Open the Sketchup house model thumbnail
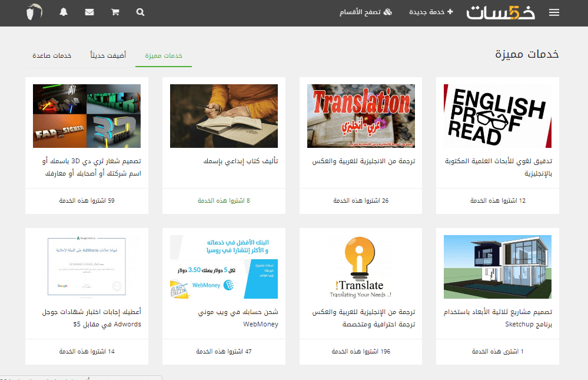588x380 pixels. (x=497, y=267)
